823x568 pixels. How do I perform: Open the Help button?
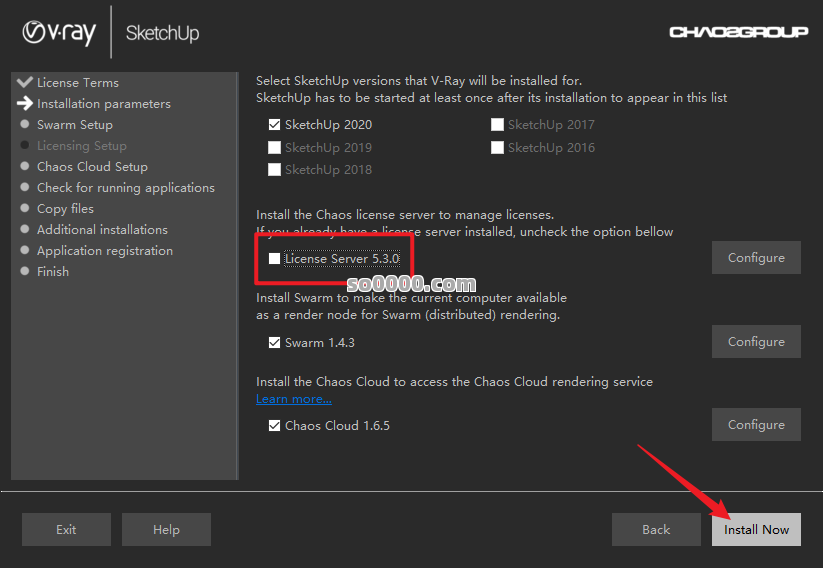[x=166, y=530]
